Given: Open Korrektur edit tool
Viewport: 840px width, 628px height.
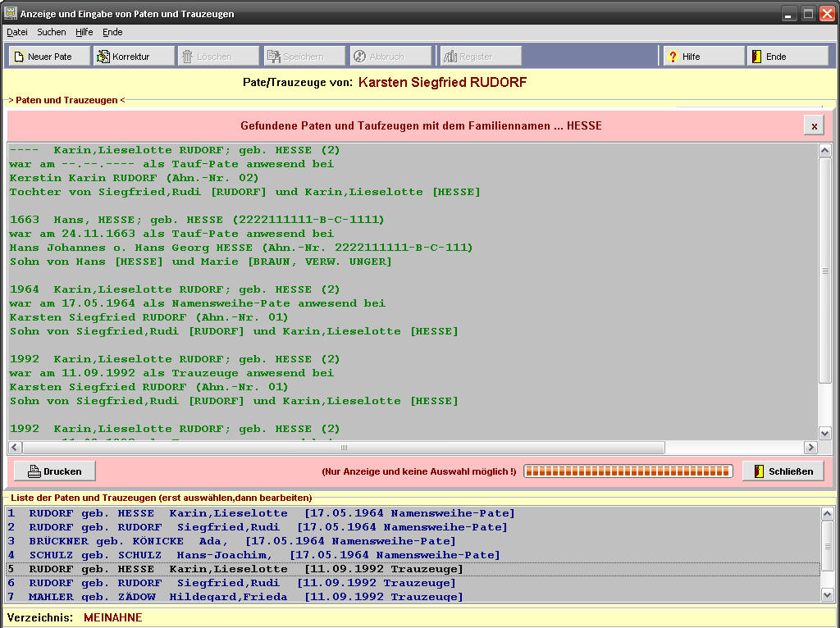Looking at the screenshot, I should [x=133, y=57].
